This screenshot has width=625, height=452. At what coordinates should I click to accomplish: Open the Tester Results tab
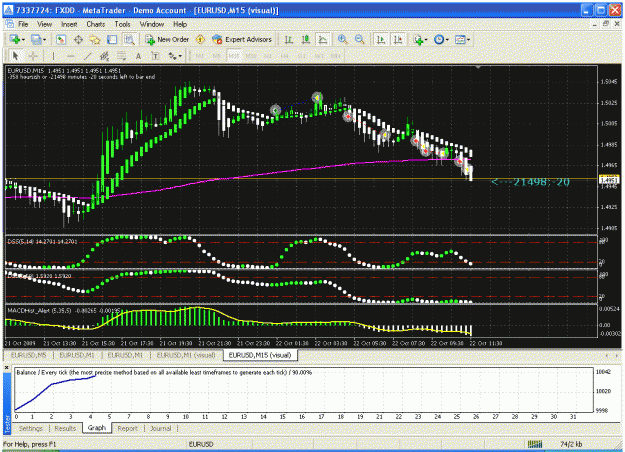point(65,428)
